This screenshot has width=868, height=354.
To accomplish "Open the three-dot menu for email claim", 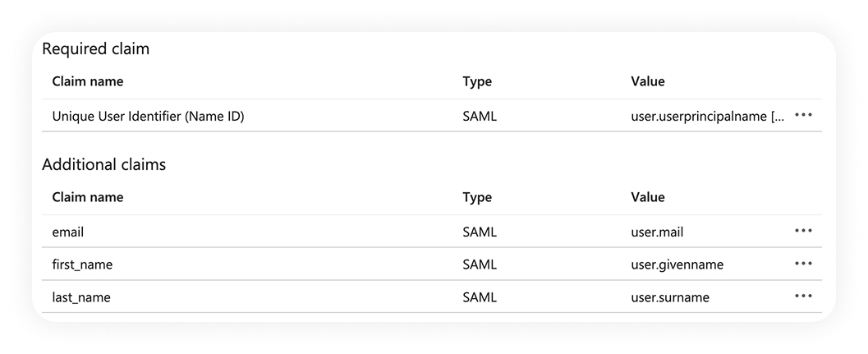I will pos(803,232).
